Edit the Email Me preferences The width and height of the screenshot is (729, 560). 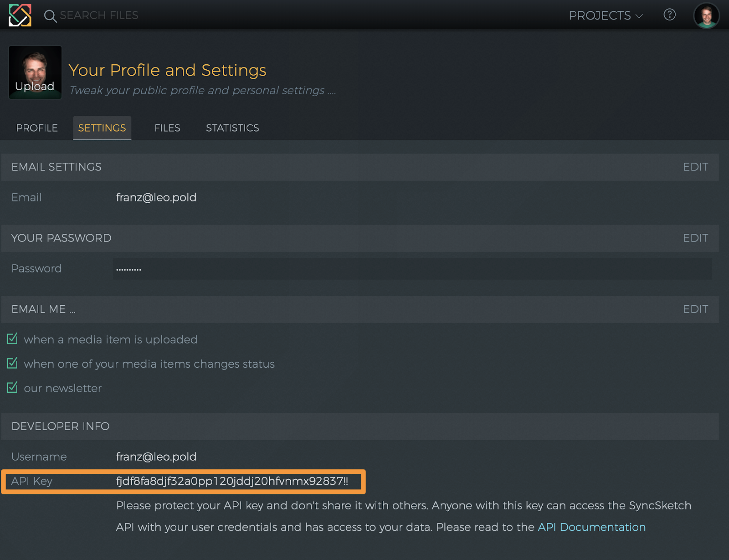point(695,309)
